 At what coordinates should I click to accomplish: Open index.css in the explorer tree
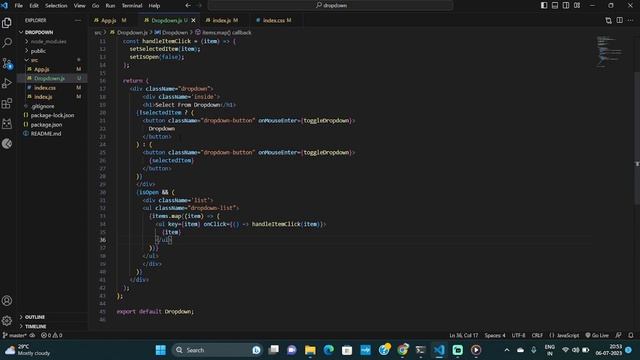point(45,88)
